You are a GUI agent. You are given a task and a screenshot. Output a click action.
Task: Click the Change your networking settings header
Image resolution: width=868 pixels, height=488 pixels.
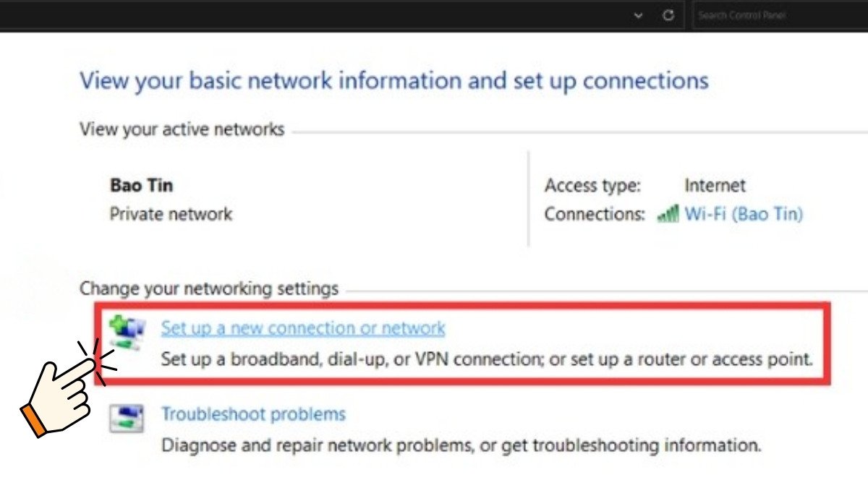click(209, 288)
